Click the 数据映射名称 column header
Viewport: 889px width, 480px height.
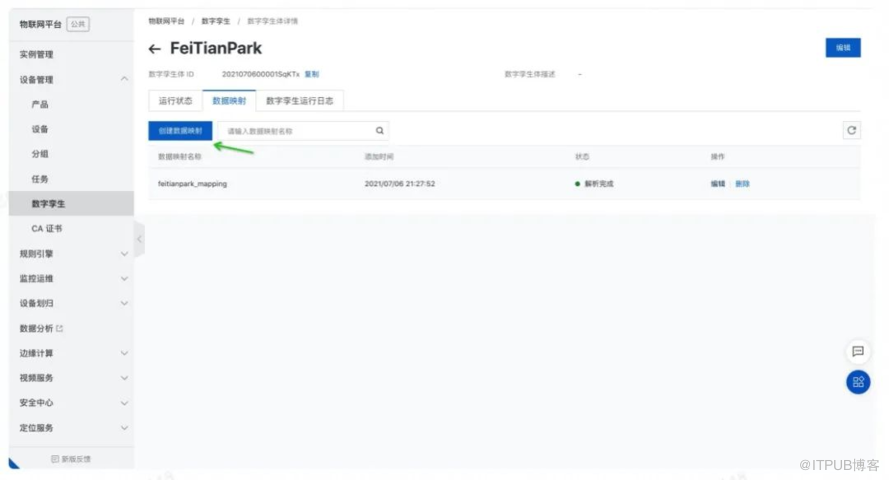(x=179, y=156)
